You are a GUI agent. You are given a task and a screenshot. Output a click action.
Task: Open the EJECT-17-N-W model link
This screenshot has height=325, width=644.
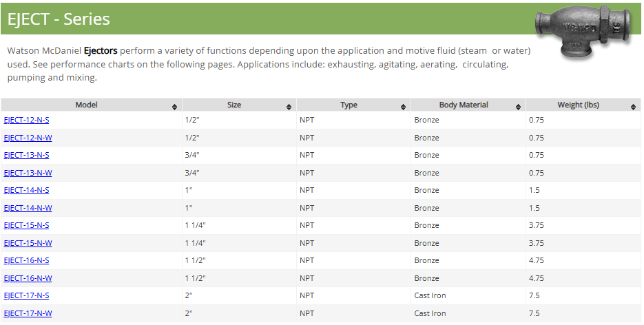tap(28, 313)
